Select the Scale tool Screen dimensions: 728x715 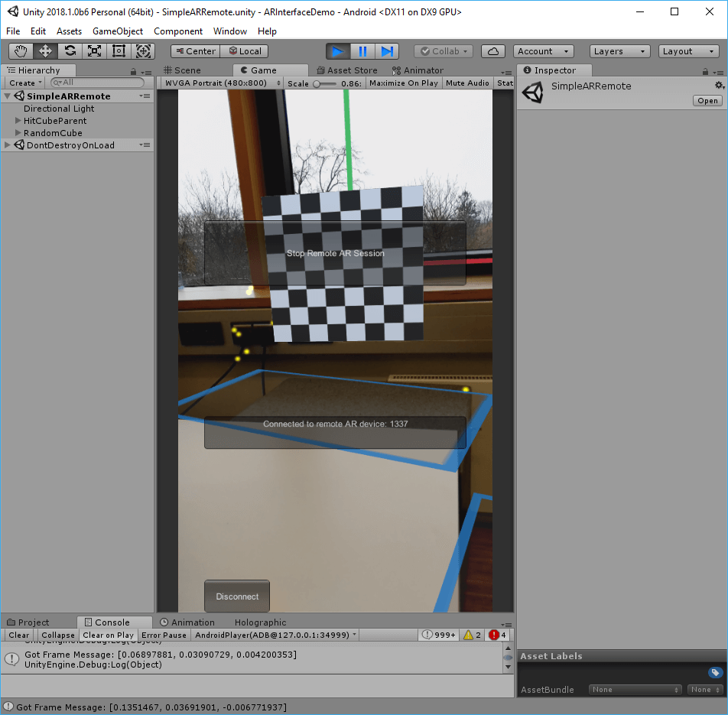tap(94, 51)
